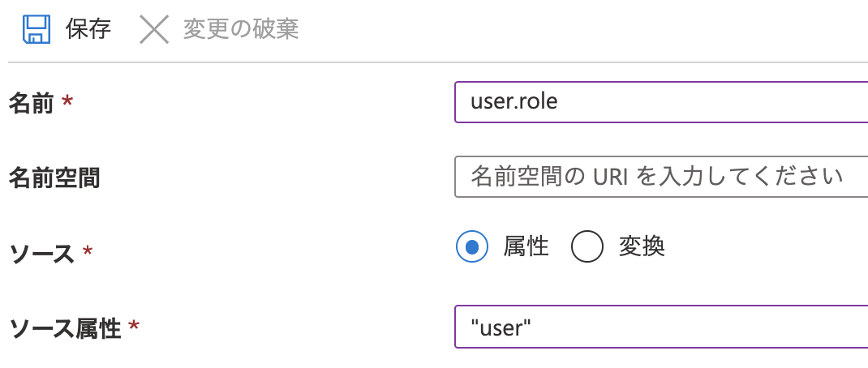This screenshot has height=368, width=868.
Task: Click the ソース field label
Action: 41,254
